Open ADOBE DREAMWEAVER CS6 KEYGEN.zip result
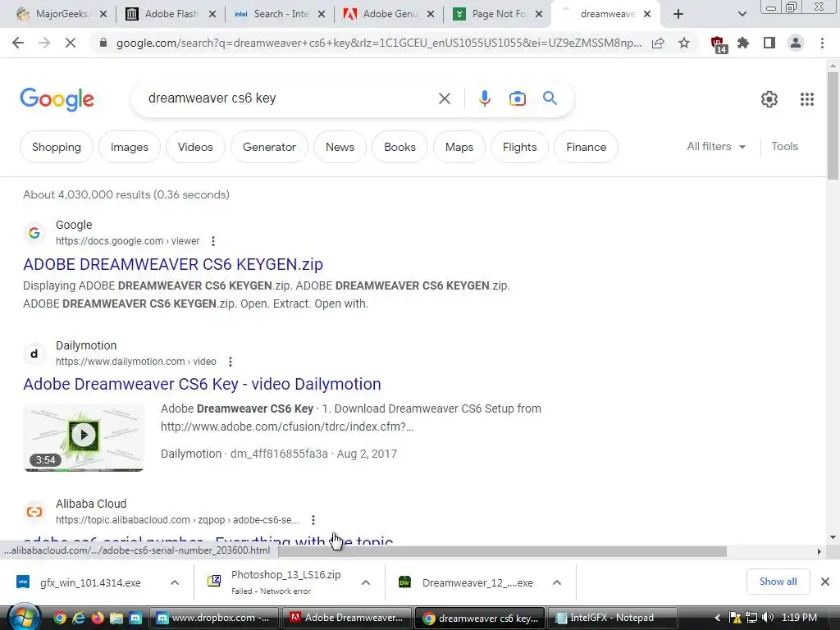Image resolution: width=840 pixels, height=630 pixels. click(x=173, y=264)
